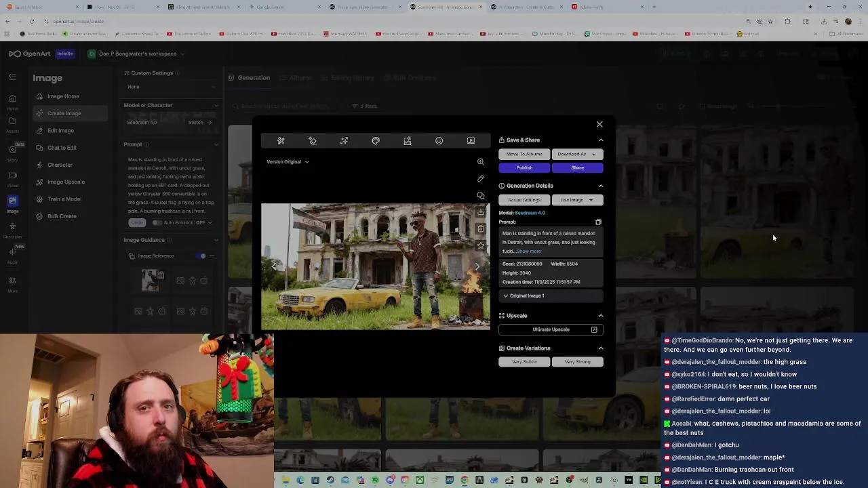This screenshot has height=488, width=868.
Task: Click the reference image thumbnail
Action: point(151,280)
